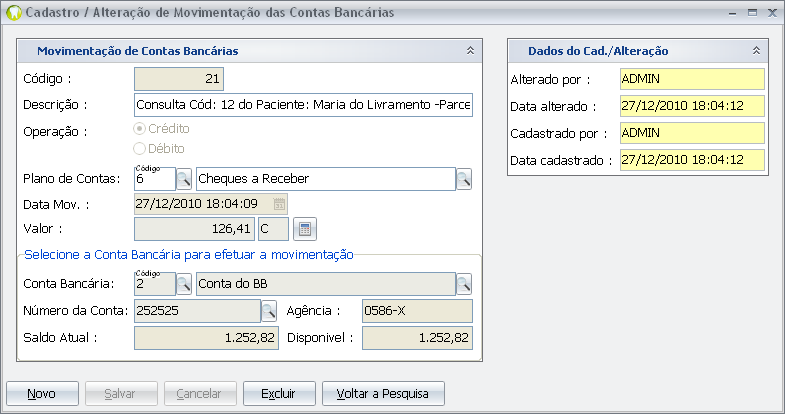Image resolution: width=785 pixels, height=414 pixels.
Task: Click the Novo button
Action: click(43, 393)
